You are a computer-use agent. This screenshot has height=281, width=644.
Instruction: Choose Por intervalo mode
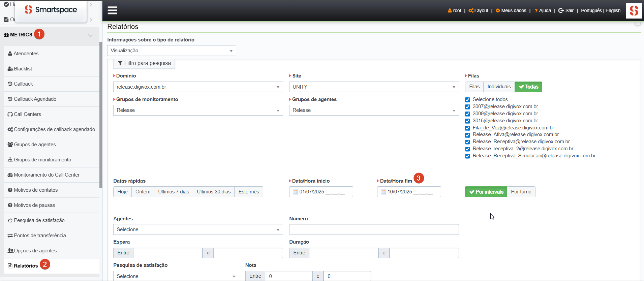486,192
